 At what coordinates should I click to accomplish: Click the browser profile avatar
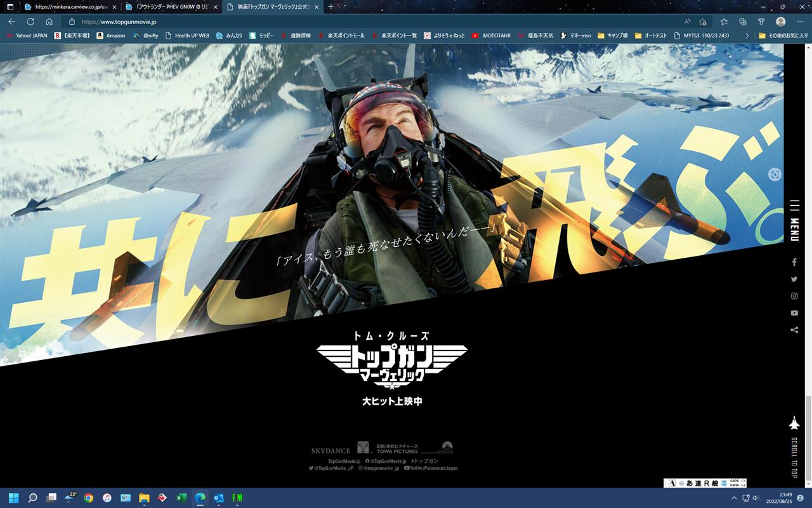pos(780,22)
